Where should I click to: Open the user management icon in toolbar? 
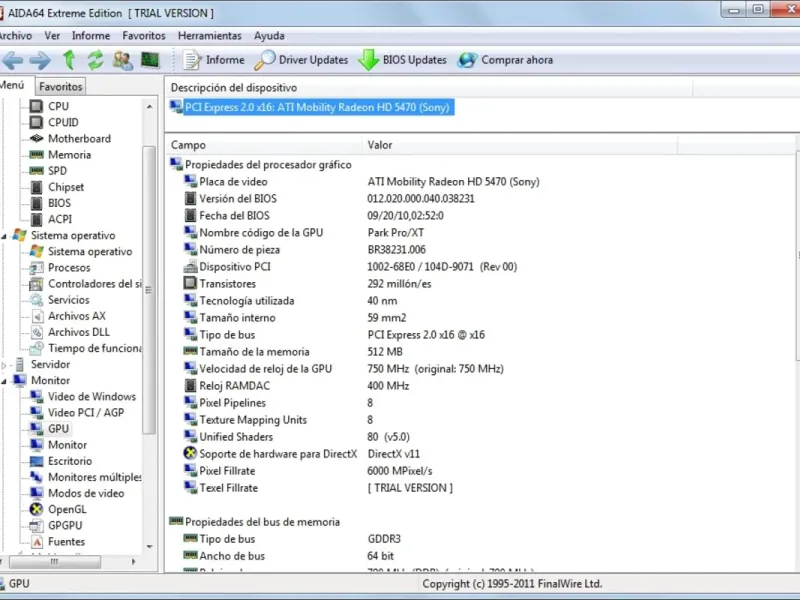(123, 60)
